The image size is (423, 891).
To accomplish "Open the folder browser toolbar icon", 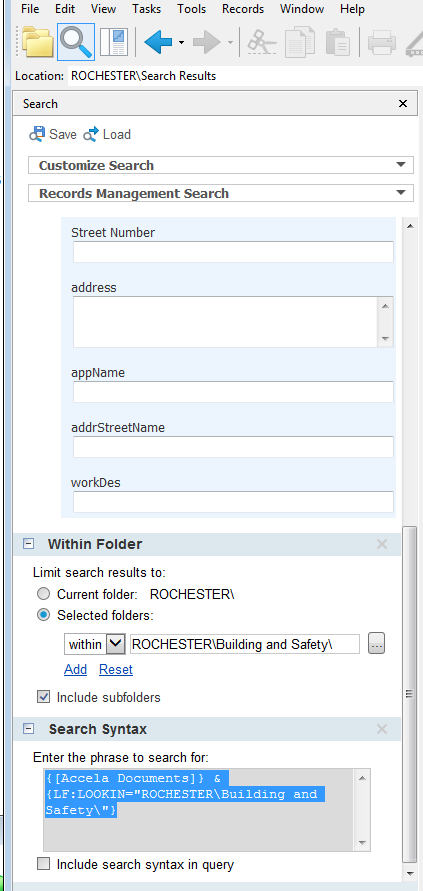I will tap(38, 41).
